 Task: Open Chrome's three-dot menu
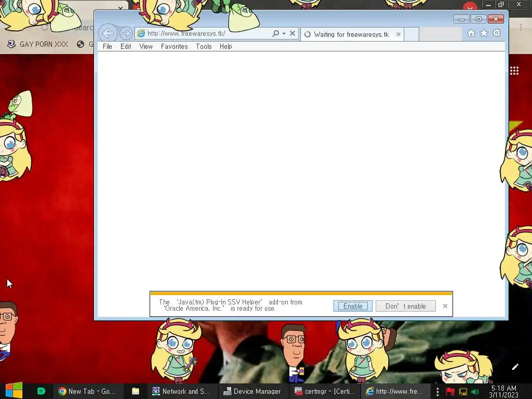click(521, 27)
